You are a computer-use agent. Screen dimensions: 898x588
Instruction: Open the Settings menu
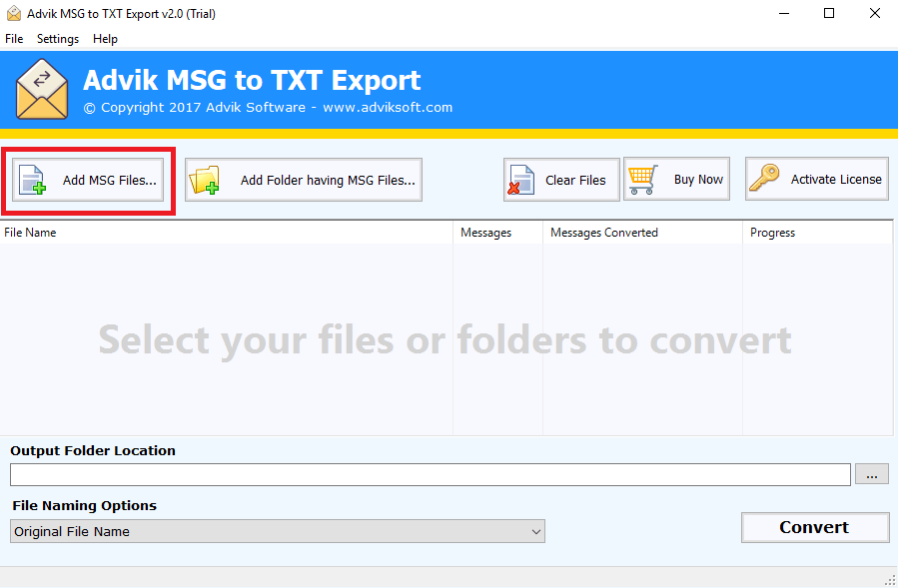58,38
